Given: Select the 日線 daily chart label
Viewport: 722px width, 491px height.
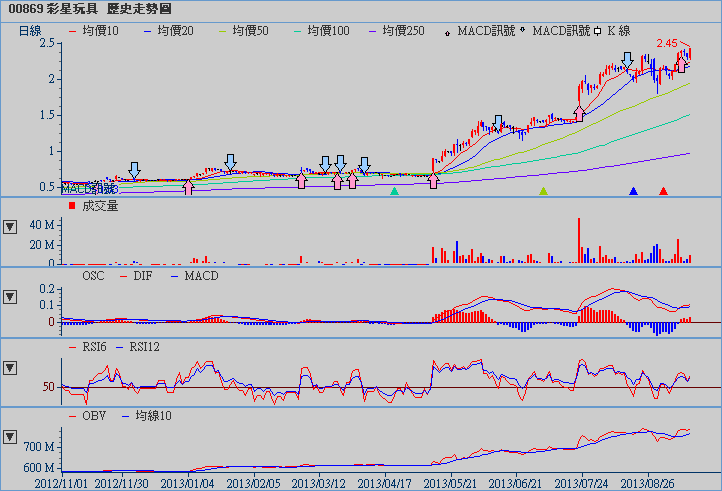Looking at the screenshot, I should click(x=30, y=31).
